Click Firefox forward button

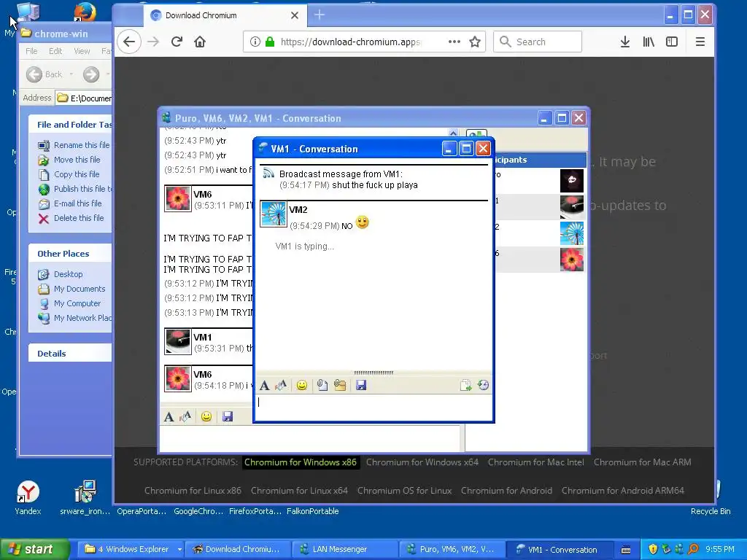153,42
